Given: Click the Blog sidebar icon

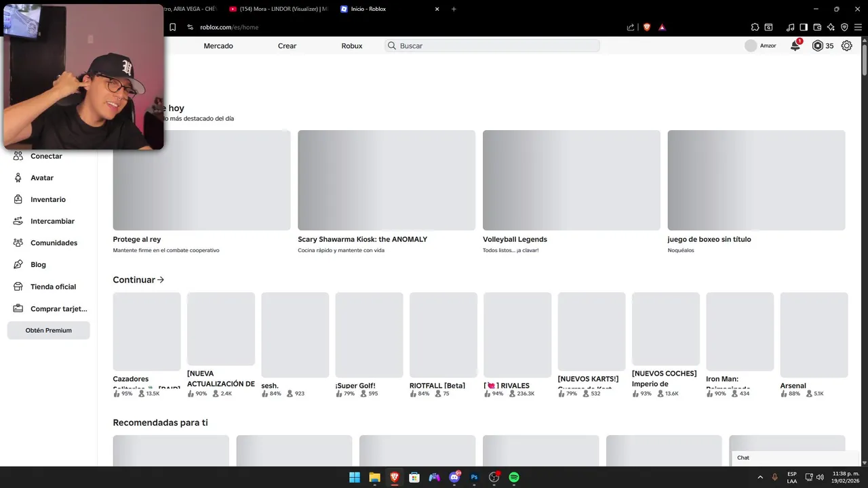Looking at the screenshot, I should pos(18,264).
